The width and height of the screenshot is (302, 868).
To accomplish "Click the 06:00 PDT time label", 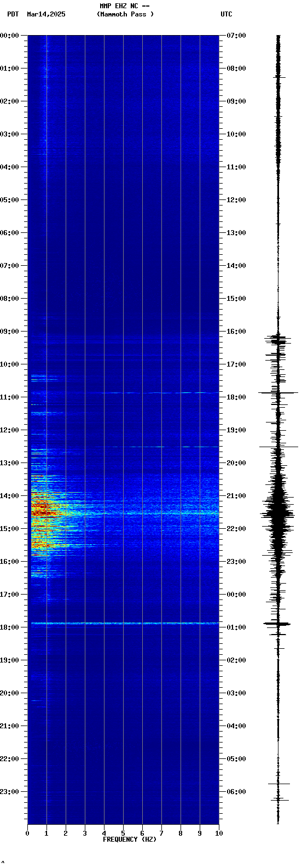I will [10, 233].
